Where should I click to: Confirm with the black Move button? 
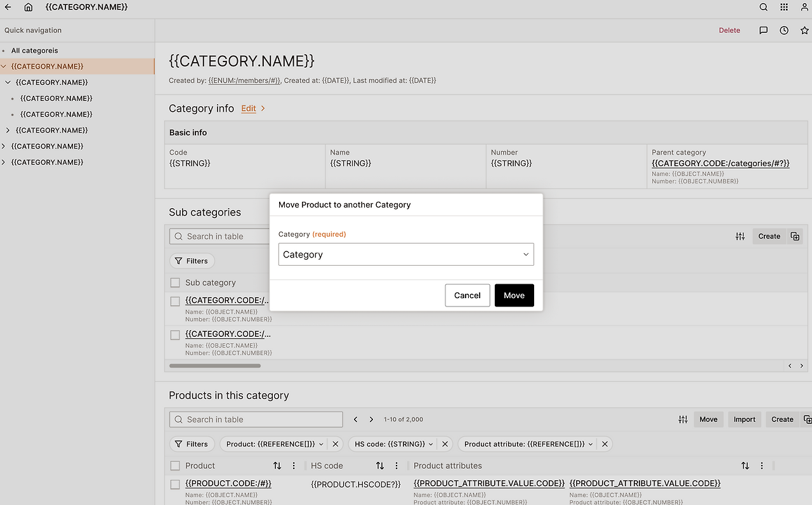pyautogui.click(x=514, y=296)
